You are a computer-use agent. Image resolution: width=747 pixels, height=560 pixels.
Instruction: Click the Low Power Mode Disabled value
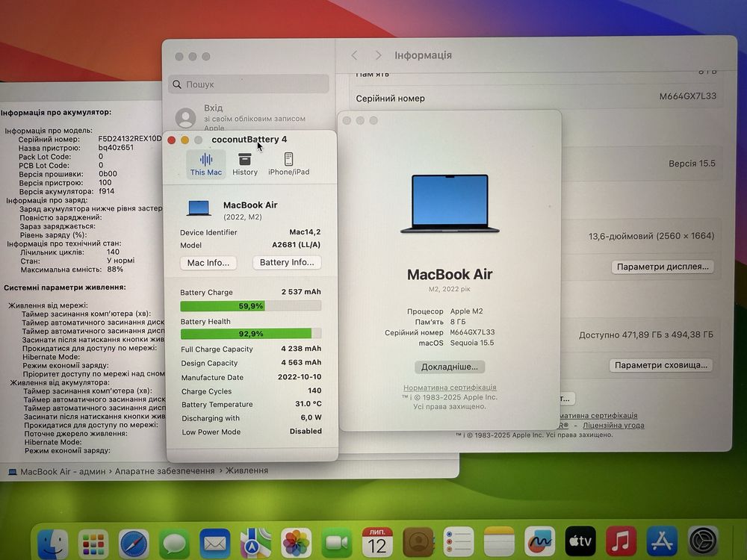[x=306, y=431]
